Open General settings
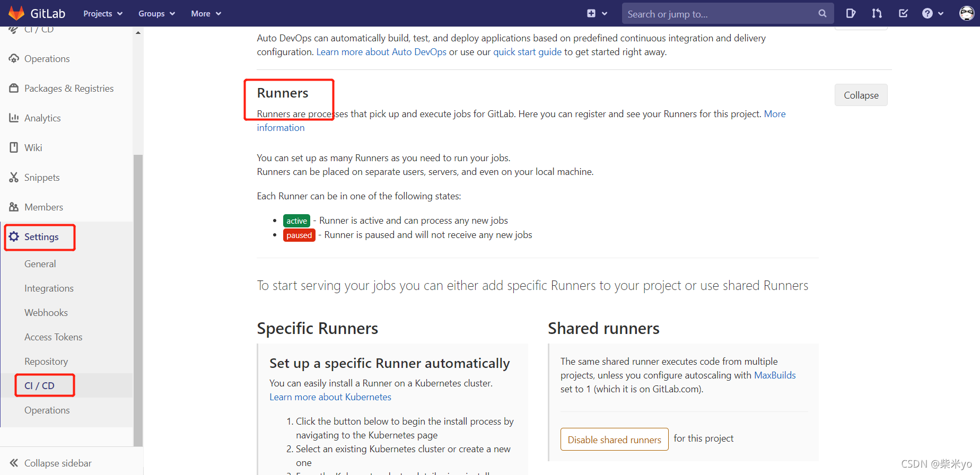Screen dimensions: 980x475 40,264
